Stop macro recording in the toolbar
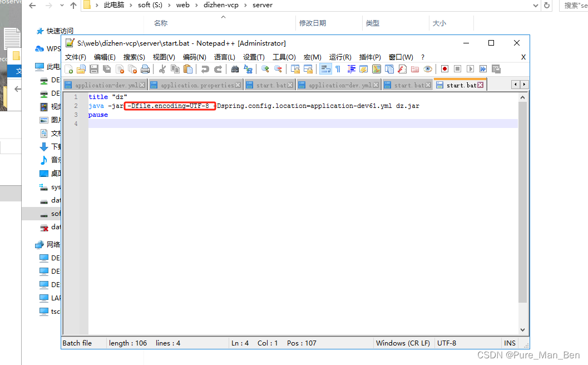 coord(457,69)
